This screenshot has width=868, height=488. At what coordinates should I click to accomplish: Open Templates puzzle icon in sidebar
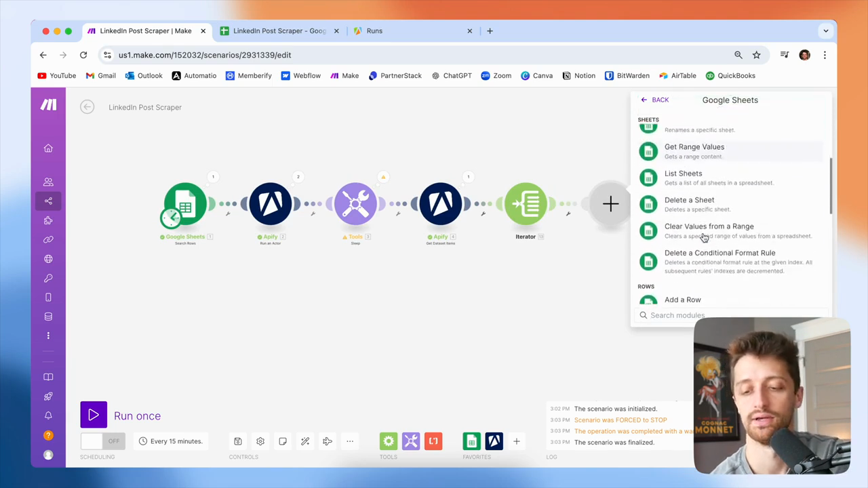pos(48,220)
